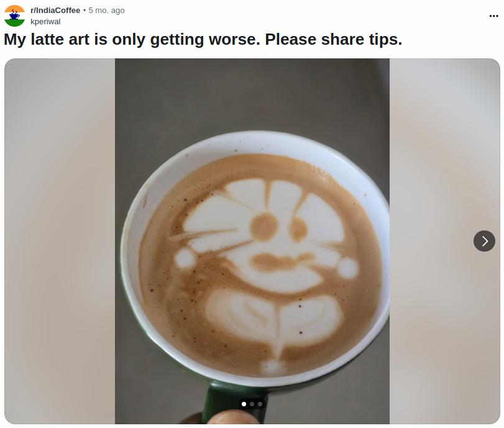Click the leaf-shaped foam under the flower

click(x=273, y=317)
